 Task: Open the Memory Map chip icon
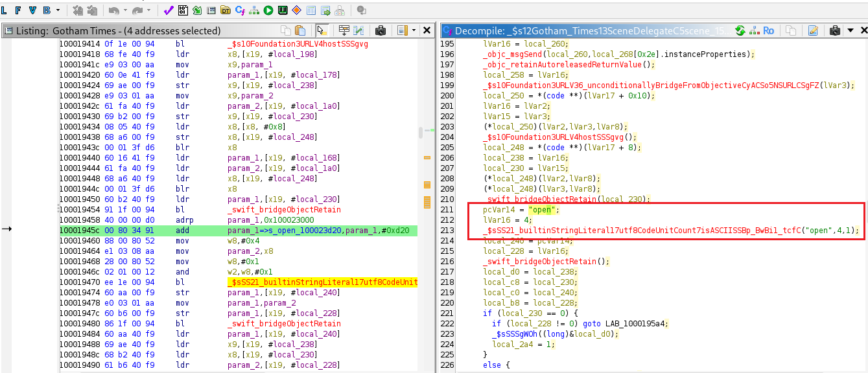click(x=283, y=10)
